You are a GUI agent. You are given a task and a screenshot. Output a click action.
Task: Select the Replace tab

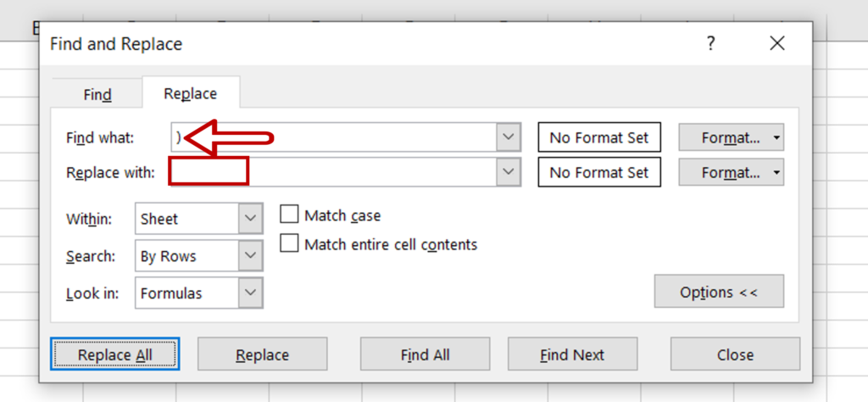point(191,93)
